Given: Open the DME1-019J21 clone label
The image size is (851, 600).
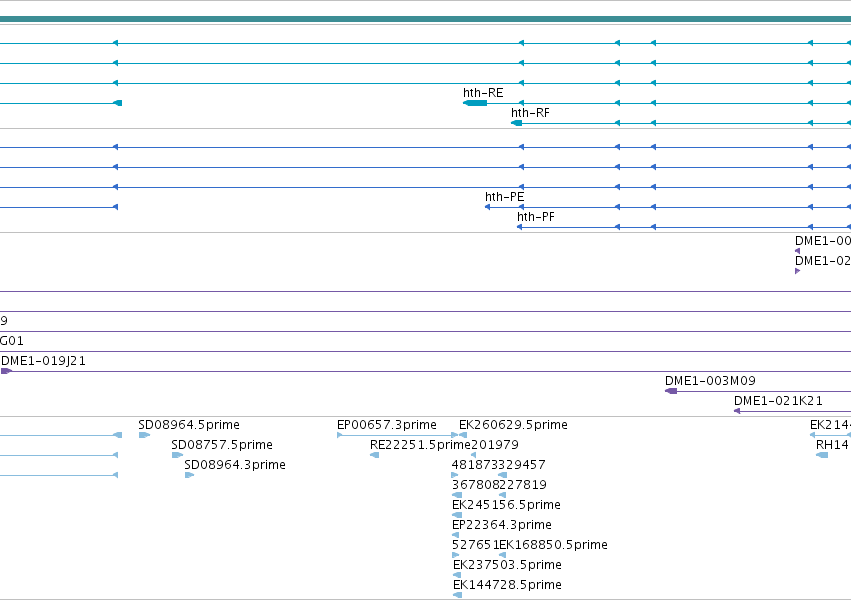Looking at the screenshot, I should tap(43, 361).
